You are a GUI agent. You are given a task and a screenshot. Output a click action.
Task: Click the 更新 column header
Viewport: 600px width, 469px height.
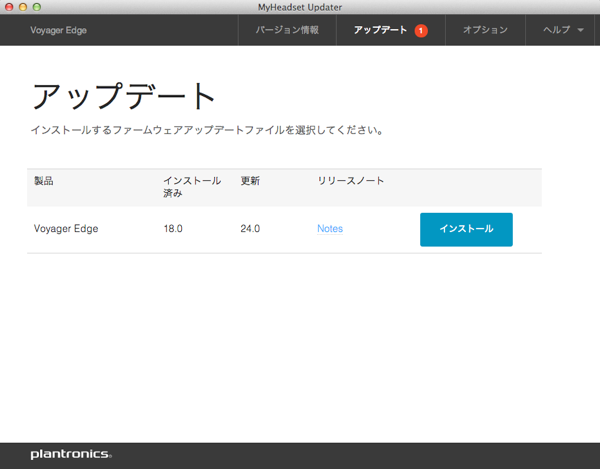[250, 181]
